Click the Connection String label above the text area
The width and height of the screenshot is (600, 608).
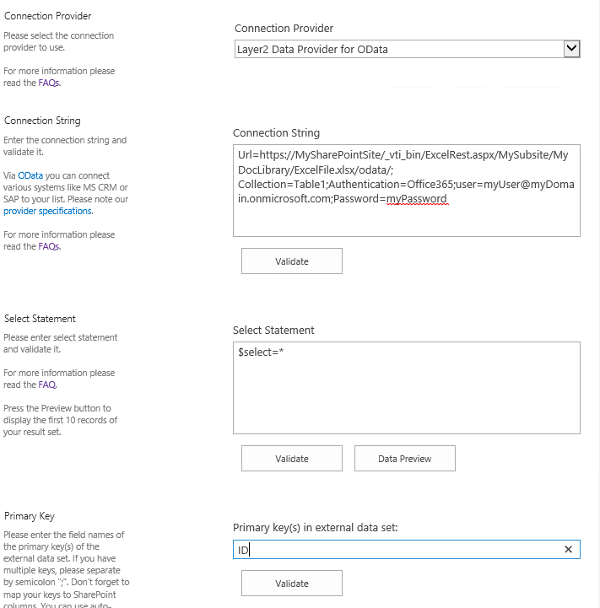276,133
